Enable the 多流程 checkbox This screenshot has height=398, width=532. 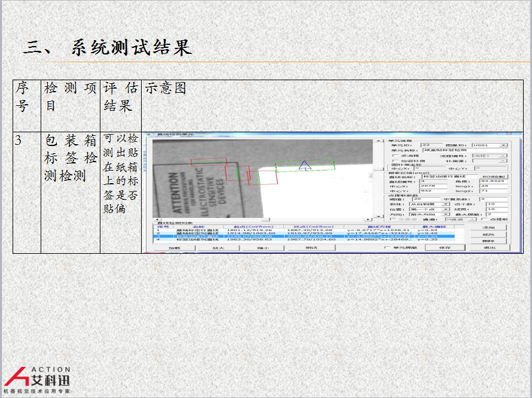coord(395,156)
